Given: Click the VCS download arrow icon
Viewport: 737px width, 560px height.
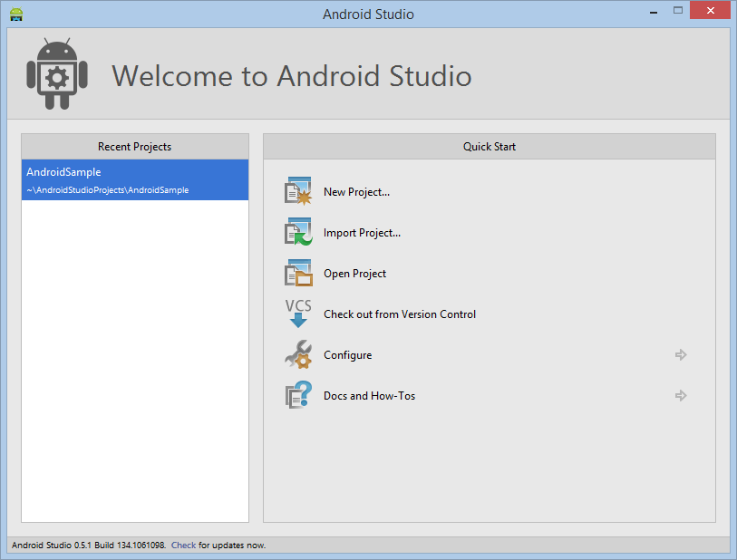Looking at the screenshot, I should pos(298,314).
